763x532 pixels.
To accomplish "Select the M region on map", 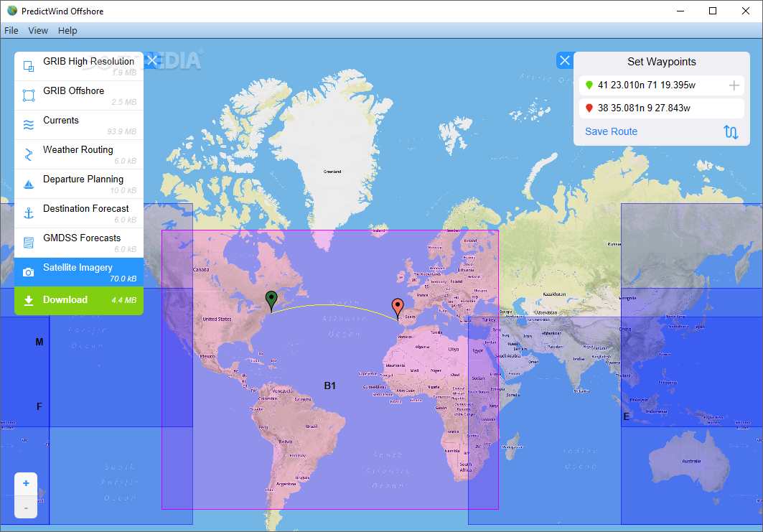I will click(x=39, y=342).
